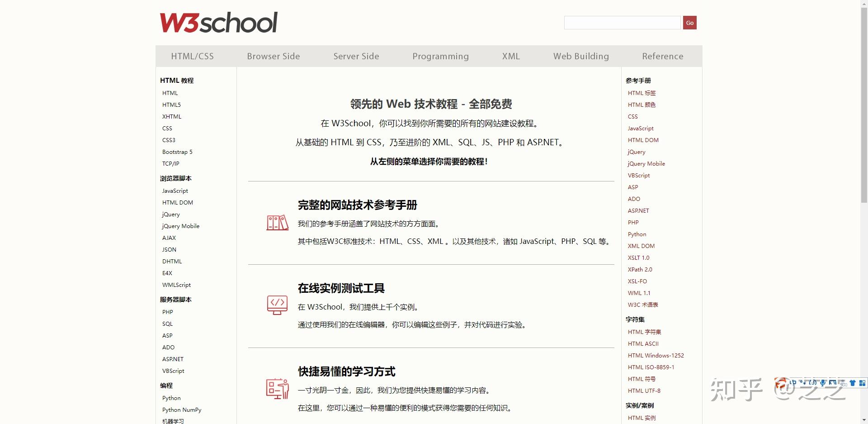Open the HTML Windows-1252 reference

(x=656, y=355)
